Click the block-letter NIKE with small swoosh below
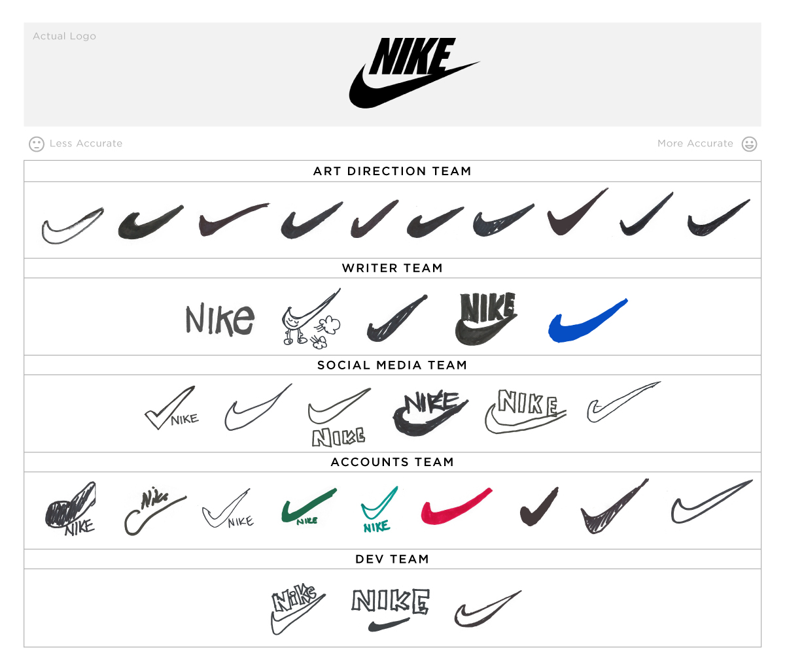 (391, 610)
